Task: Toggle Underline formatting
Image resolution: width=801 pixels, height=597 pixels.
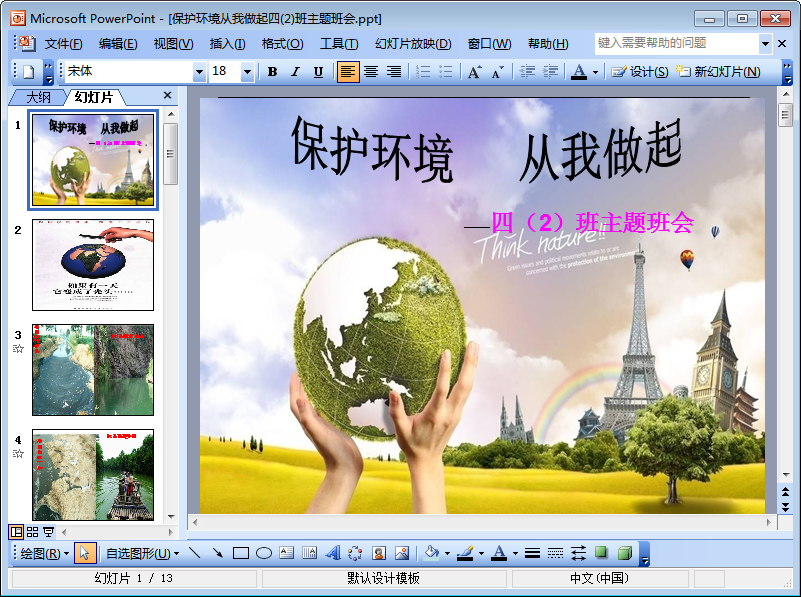Action: click(x=318, y=72)
